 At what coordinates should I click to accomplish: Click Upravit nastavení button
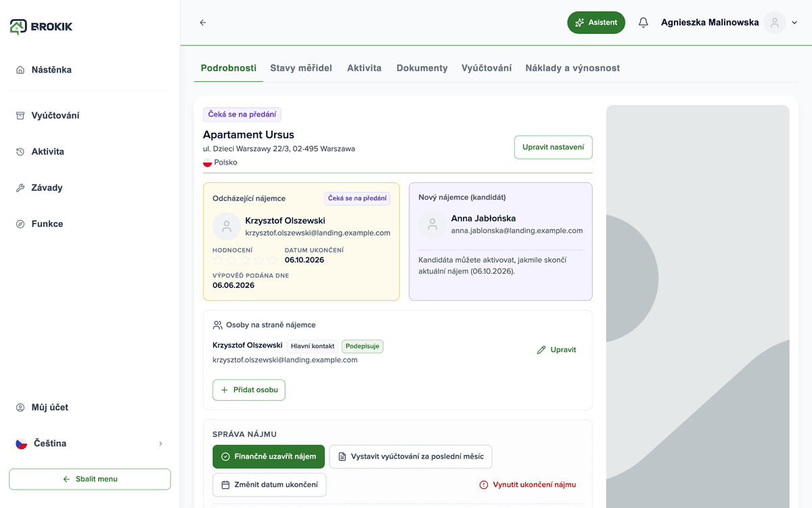(554, 147)
